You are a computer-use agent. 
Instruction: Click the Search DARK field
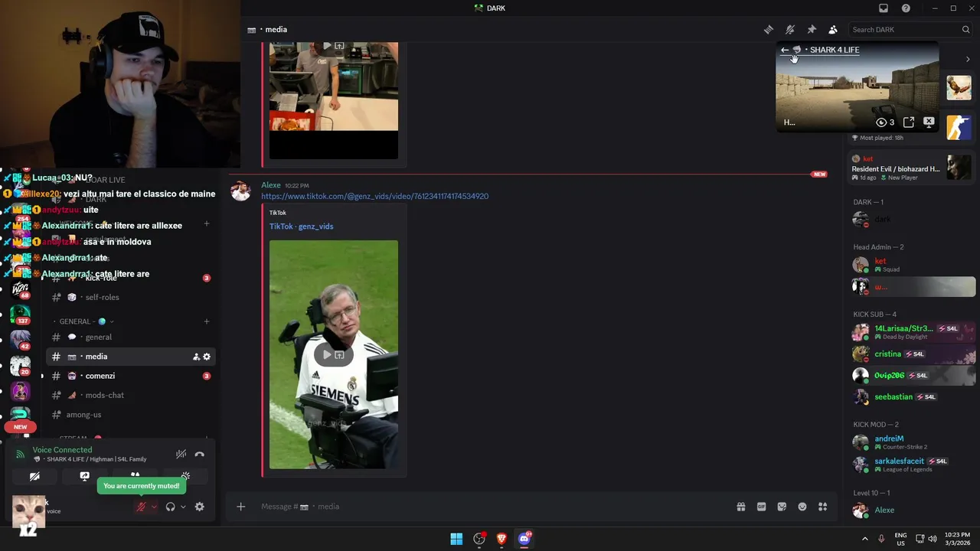click(910, 30)
